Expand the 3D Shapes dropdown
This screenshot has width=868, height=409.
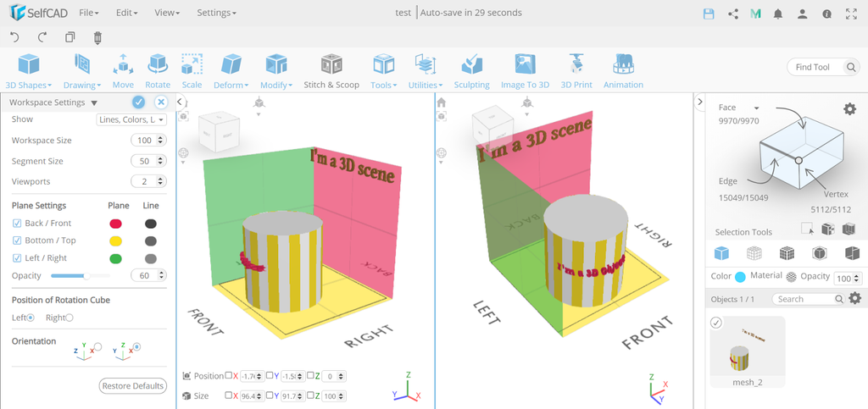click(29, 85)
